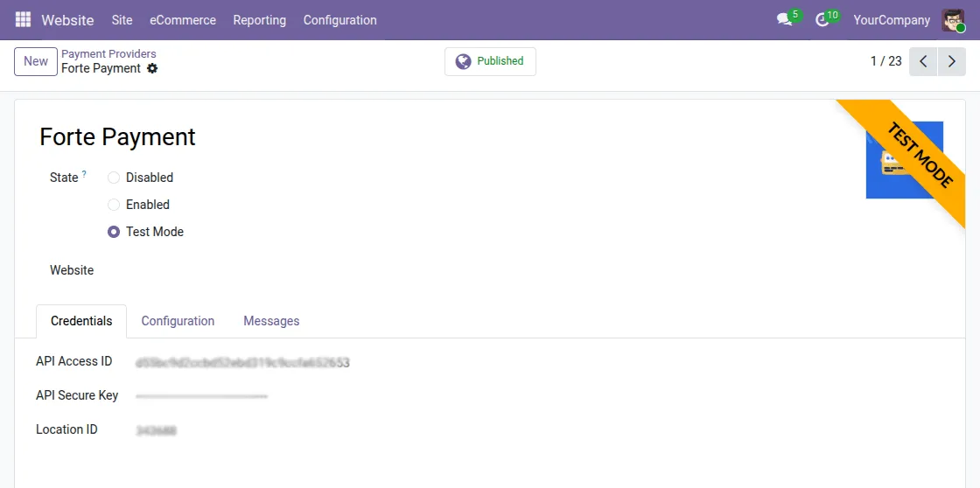980x488 pixels.
Task: Switch to the Configuration tab
Action: tap(178, 321)
